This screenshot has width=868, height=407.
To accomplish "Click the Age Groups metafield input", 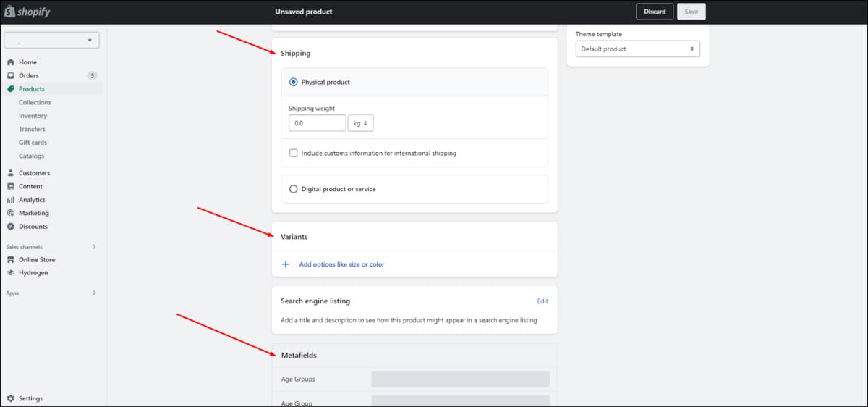I will 460,379.
